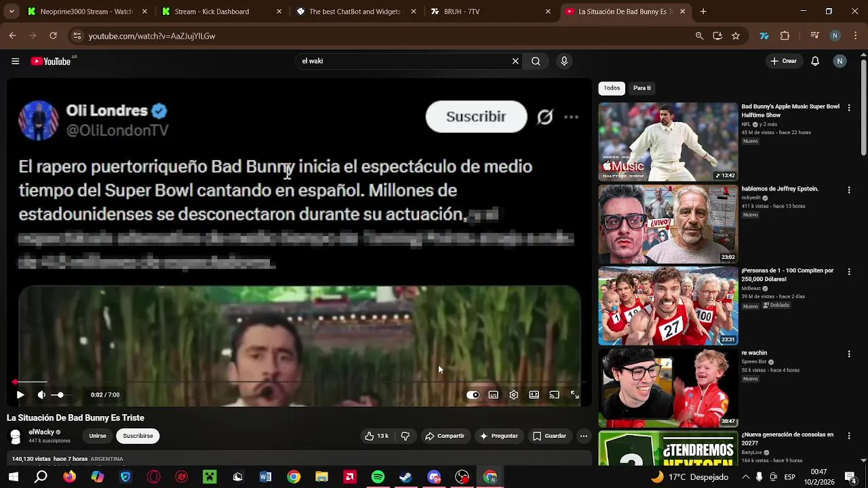Viewport: 868px width, 488px height.
Task: Open a new browser tab with plus
Action: [x=703, y=12]
